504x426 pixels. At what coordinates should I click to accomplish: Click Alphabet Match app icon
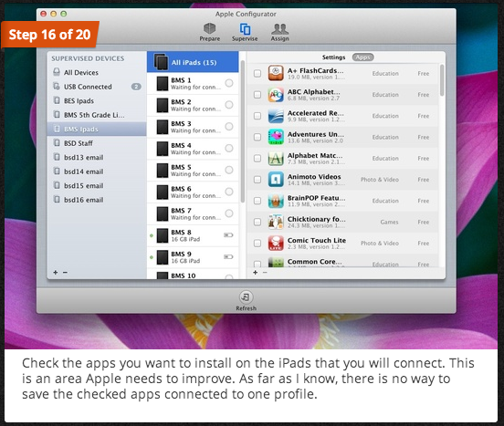pos(276,158)
